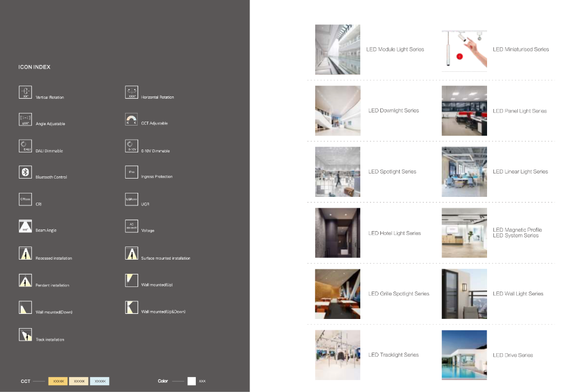
Task: Select the Track installation icon
Action: 26,334
